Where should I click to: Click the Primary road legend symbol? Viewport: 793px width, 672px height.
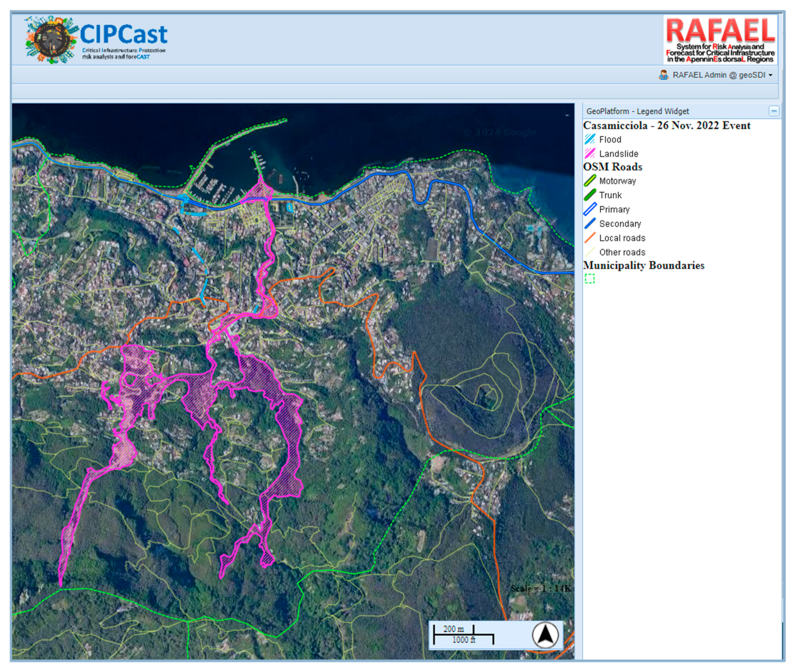(x=590, y=209)
